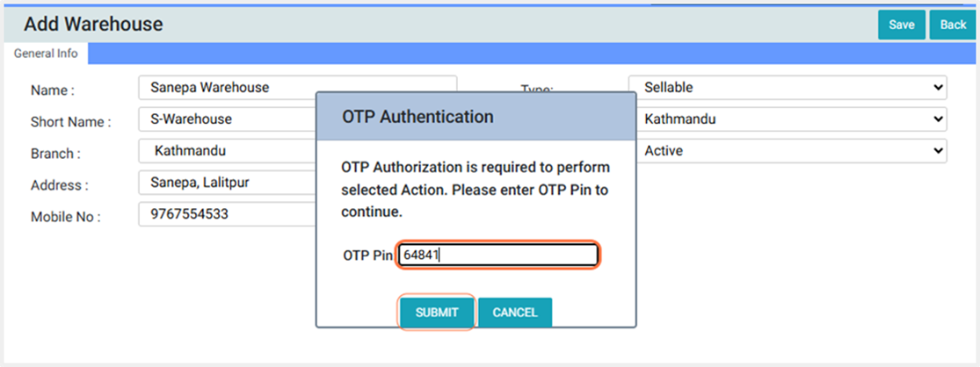
Task: Click the OTP Authentication dialog header
Action: pos(475,116)
